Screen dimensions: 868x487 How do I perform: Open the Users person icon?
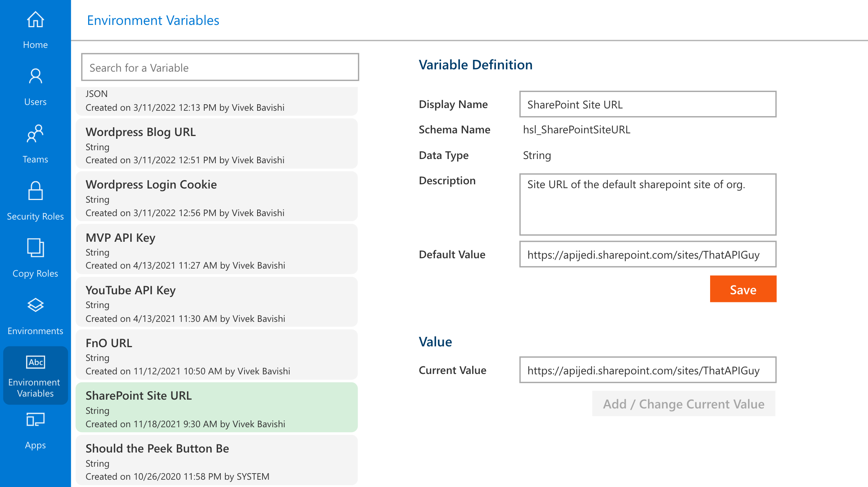click(35, 76)
